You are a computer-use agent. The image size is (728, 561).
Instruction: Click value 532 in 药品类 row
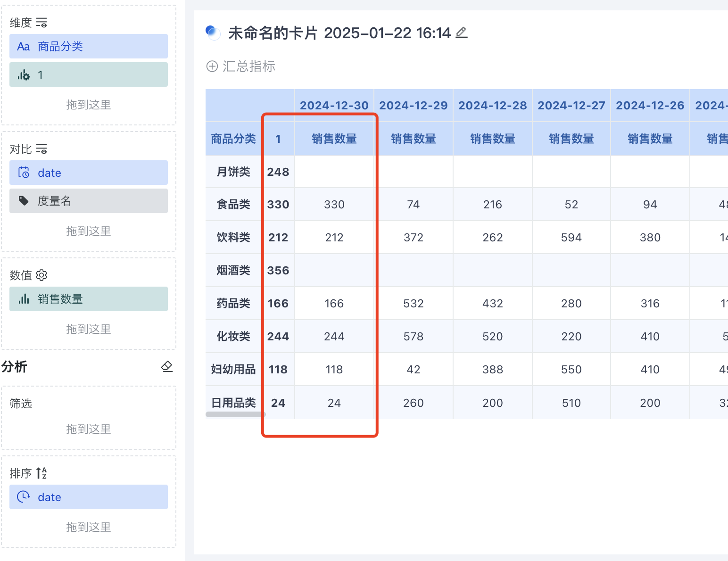pos(414,303)
